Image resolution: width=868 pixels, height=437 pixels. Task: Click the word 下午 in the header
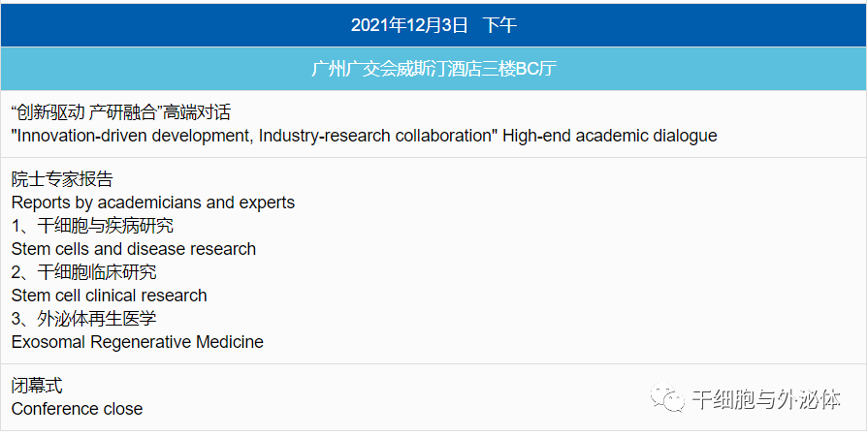point(499,25)
